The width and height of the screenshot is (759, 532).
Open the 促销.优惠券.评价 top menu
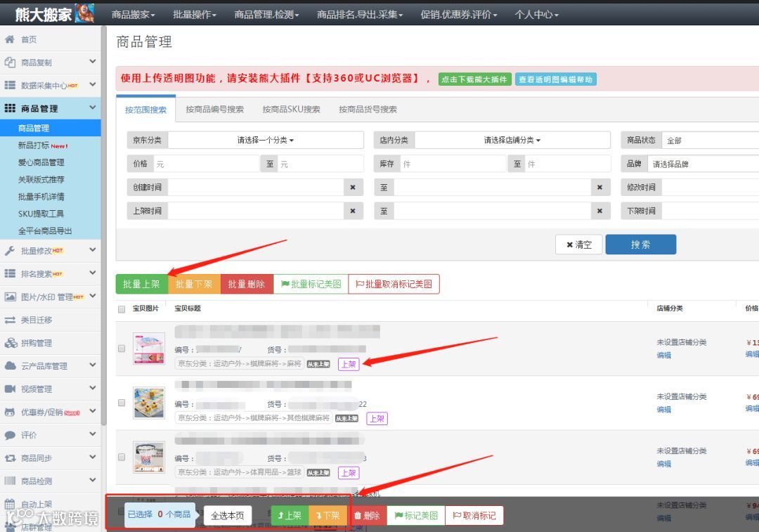459,15
